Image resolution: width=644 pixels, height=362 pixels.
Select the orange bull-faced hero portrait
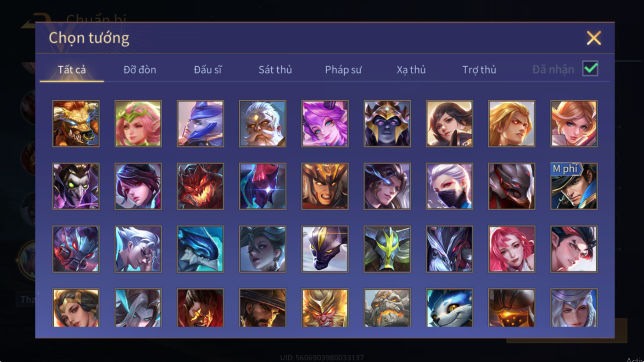76,124
